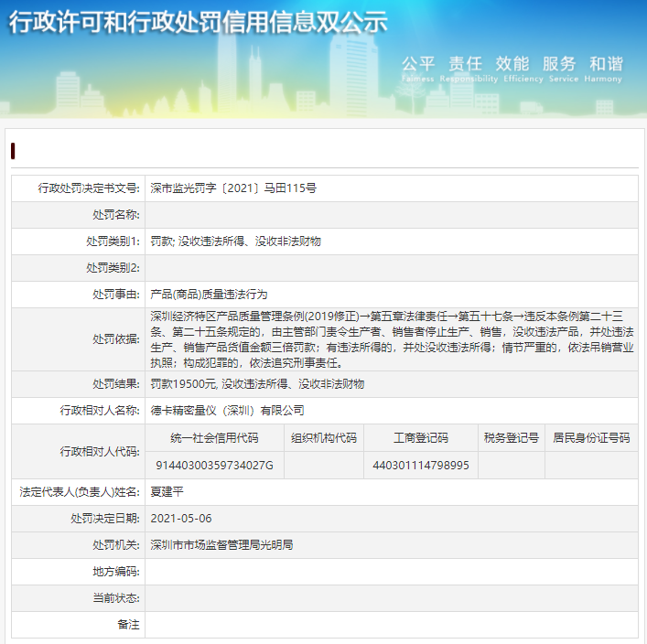
Task: Click the decision date 2021-05-06
Action: point(181,518)
